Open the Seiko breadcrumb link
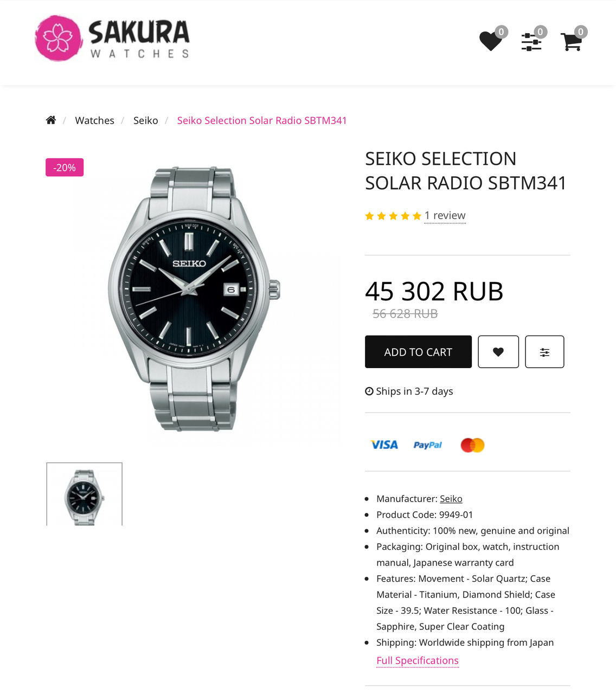The width and height of the screenshot is (616, 694). click(x=146, y=120)
